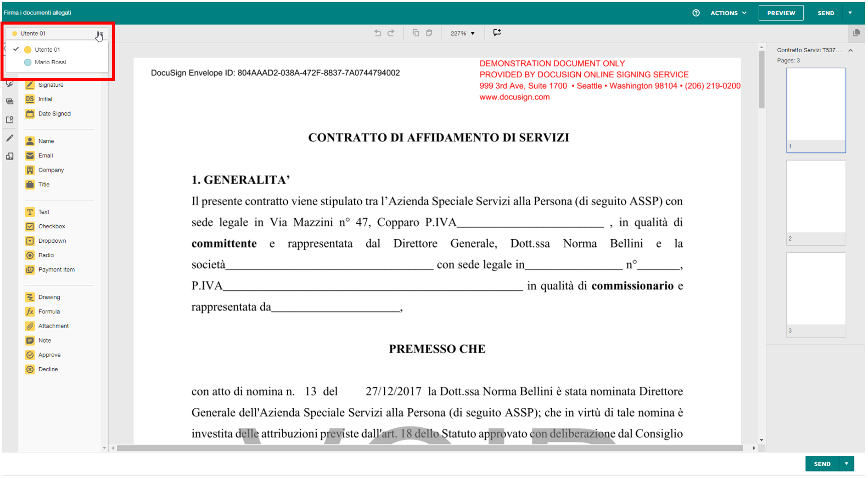Click the document horizontal scrollbar
This screenshot has height=478, width=868.
coord(429,448)
